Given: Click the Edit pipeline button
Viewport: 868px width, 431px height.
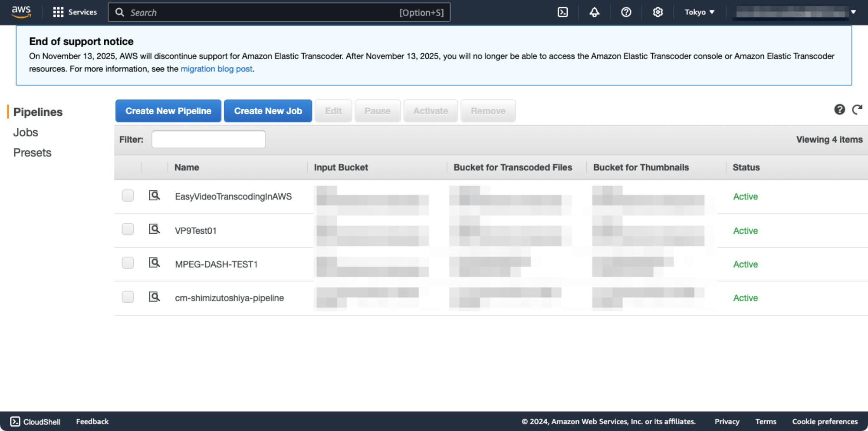Looking at the screenshot, I should 333,111.
